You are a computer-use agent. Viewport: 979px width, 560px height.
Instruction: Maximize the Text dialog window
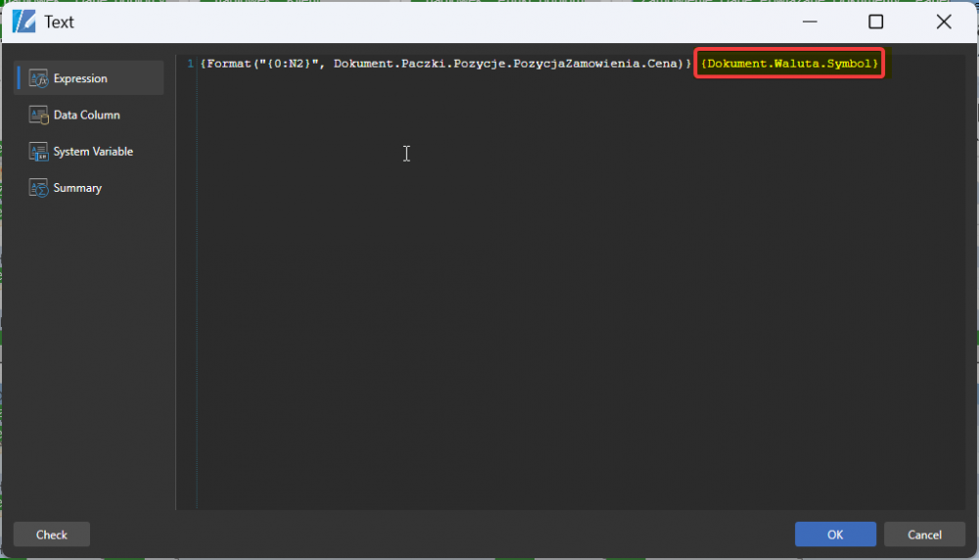[x=876, y=22]
